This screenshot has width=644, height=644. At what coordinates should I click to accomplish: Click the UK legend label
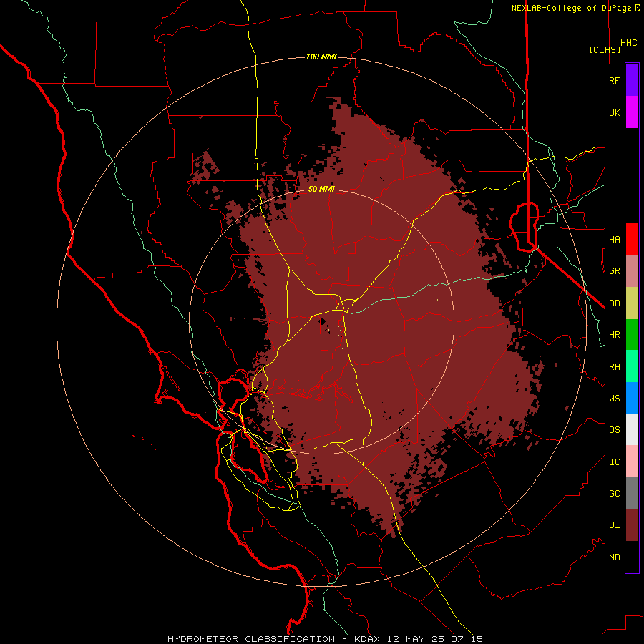(614, 113)
